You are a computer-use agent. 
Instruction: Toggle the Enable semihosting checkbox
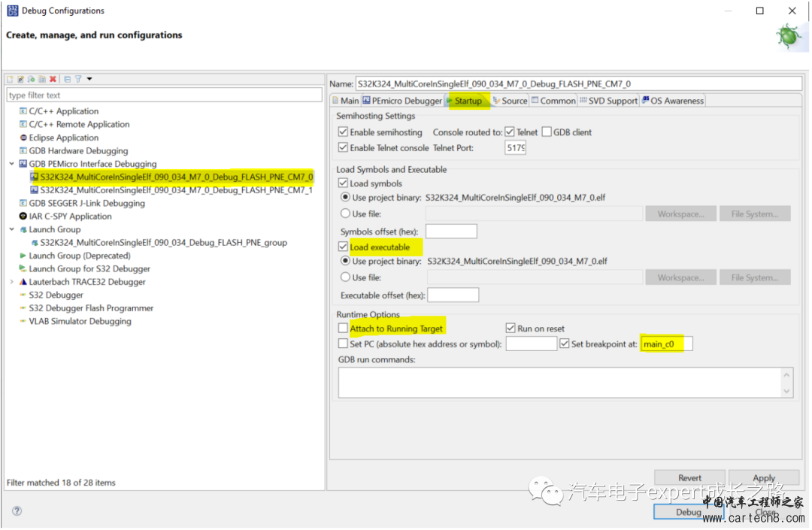pos(343,132)
